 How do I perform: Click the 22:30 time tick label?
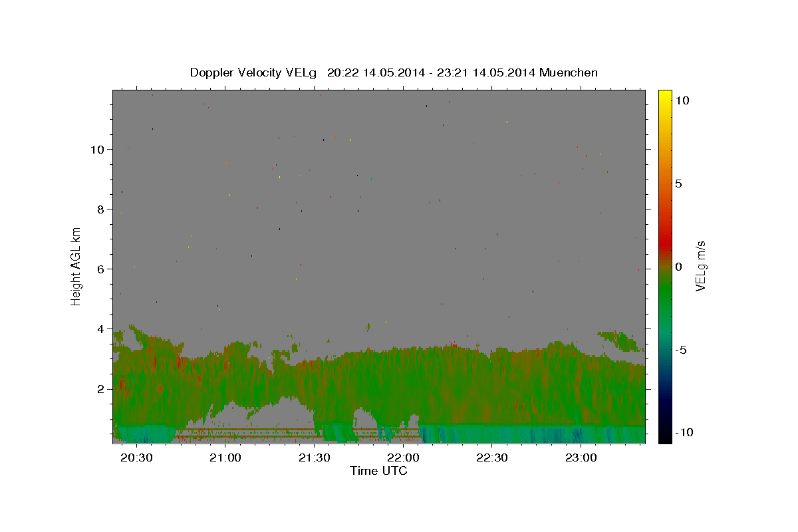coord(491,458)
